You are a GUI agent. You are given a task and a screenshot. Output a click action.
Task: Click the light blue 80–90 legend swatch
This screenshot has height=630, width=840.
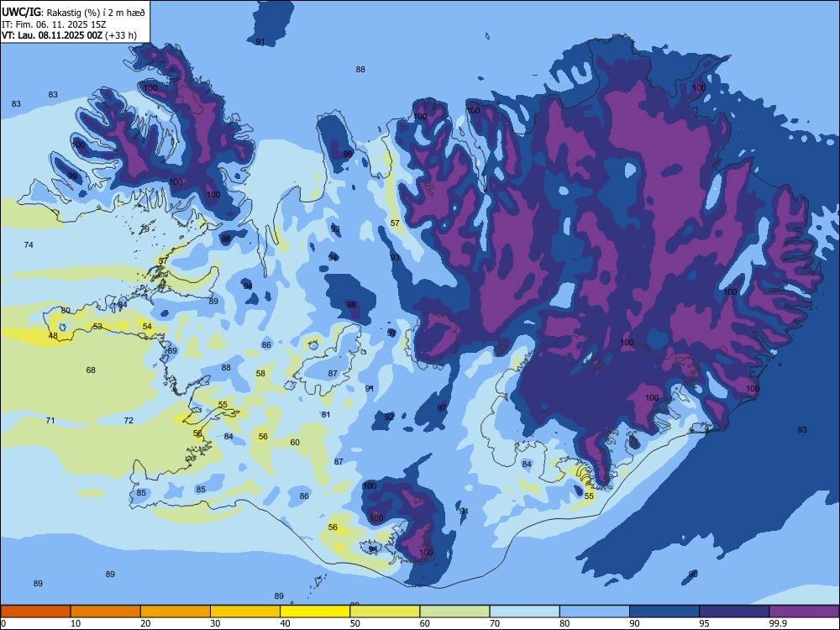tap(595, 612)
